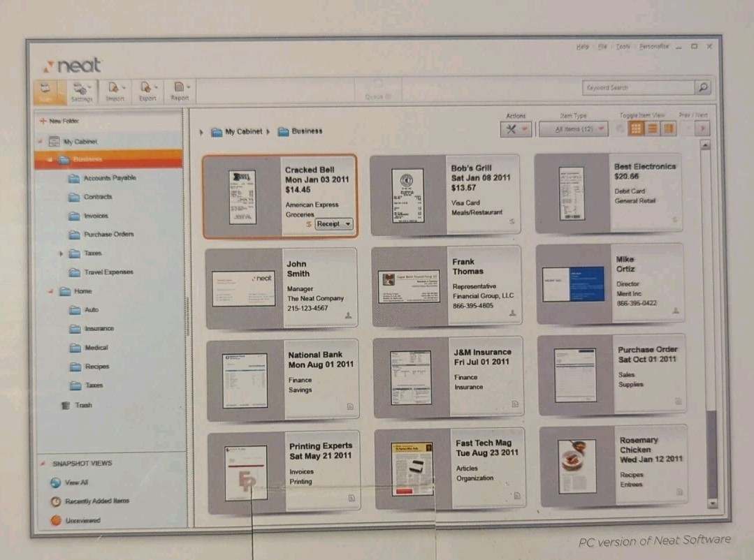Open the Receipt type dropdown on Cracked Bell
This screenshot has height=560, width=754.
tap(334, 224)
